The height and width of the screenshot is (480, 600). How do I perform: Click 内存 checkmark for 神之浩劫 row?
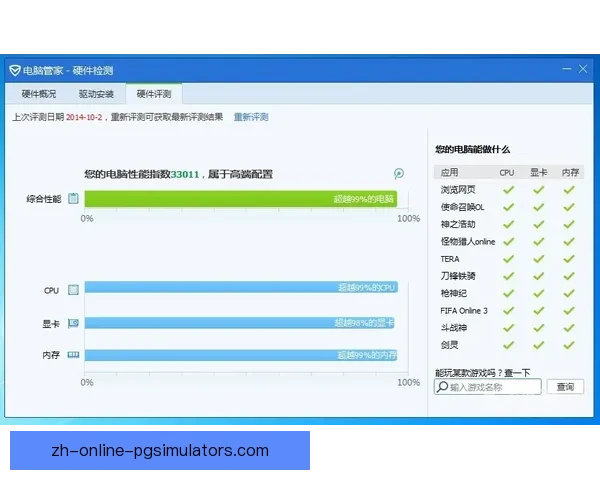tap(569, 224)
